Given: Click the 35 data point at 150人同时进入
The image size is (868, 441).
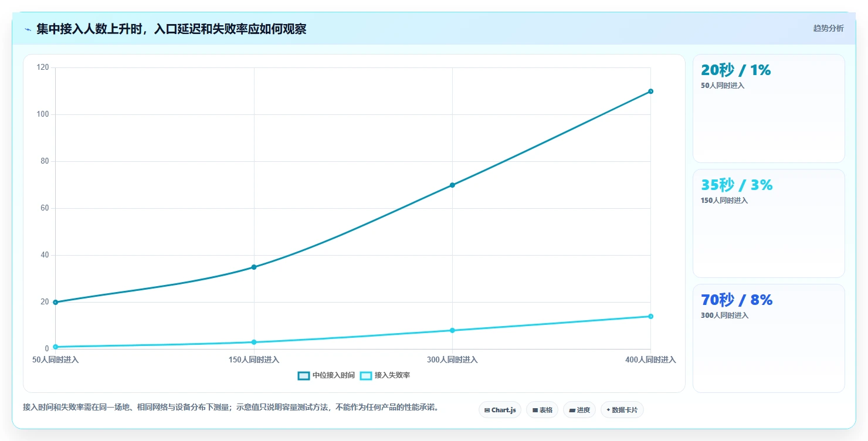Looking at the screenshot, I should coord(254,267).
